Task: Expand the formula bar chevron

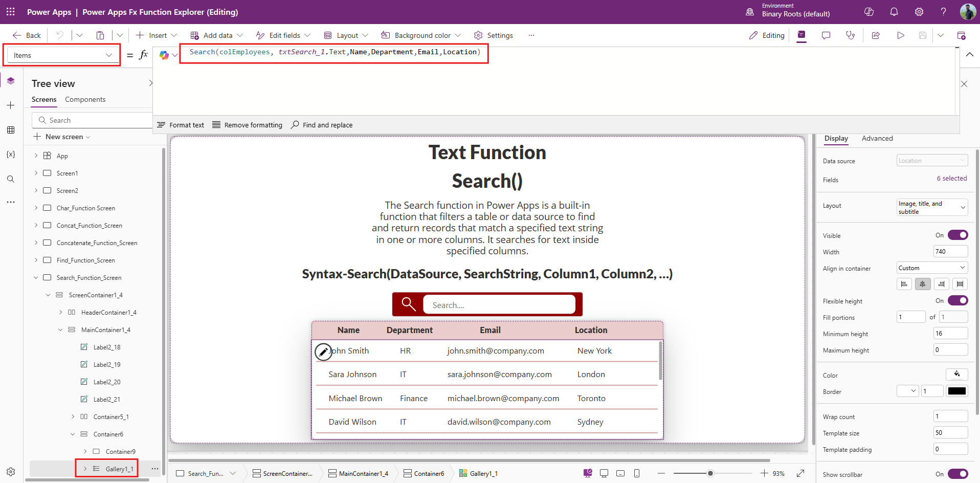Action: (970, 55)
